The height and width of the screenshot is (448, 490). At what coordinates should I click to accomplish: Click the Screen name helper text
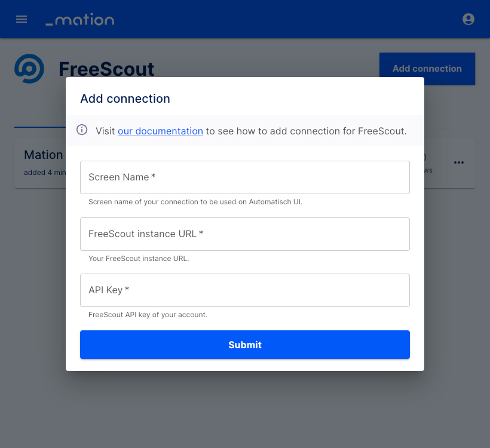click(x=195, y=202)
